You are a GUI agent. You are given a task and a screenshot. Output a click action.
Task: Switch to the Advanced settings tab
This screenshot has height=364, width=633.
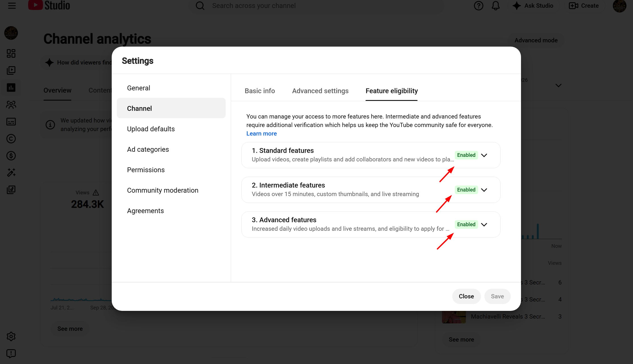point(320,91)
